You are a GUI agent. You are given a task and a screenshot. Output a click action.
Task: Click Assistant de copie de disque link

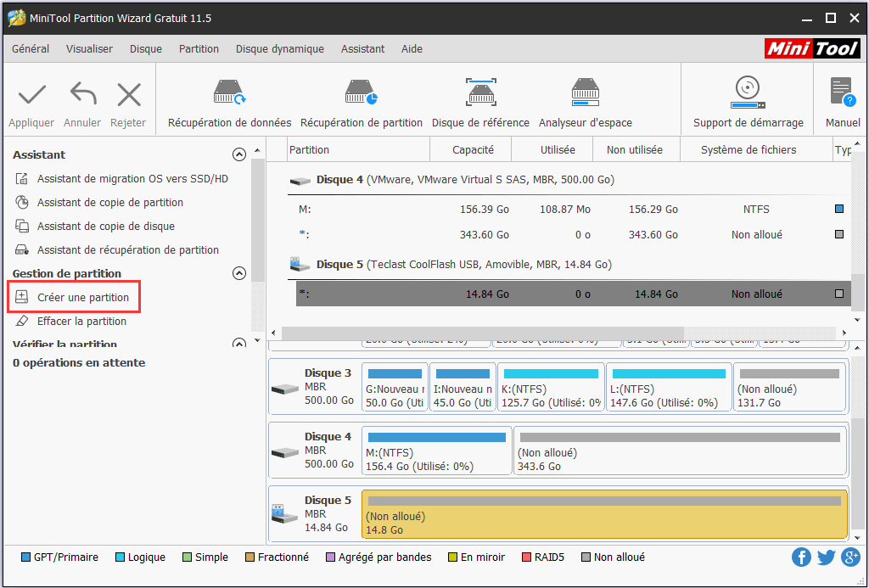(106, 226)
